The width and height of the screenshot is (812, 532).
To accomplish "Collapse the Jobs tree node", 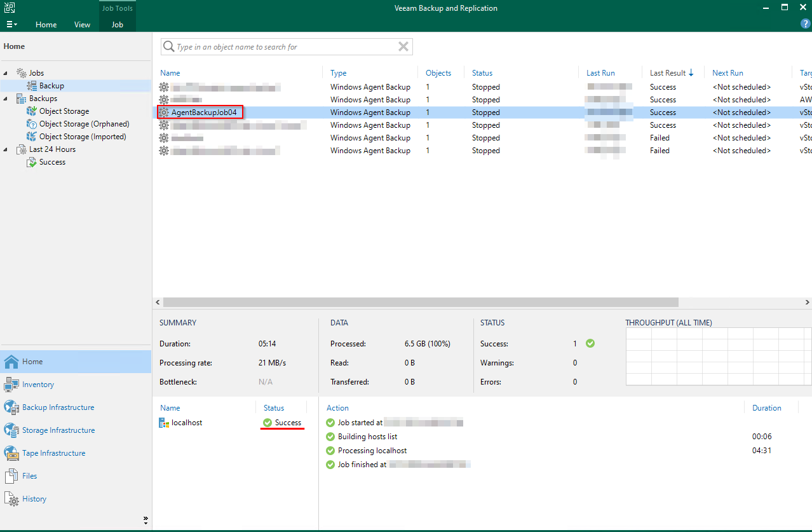I will click(6, 73).
